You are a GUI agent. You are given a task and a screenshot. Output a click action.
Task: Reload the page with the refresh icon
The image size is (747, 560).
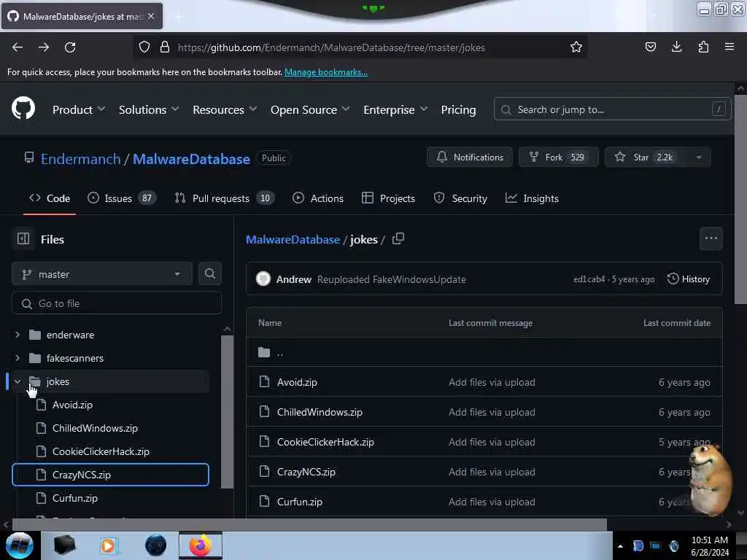tap(70, 47)
